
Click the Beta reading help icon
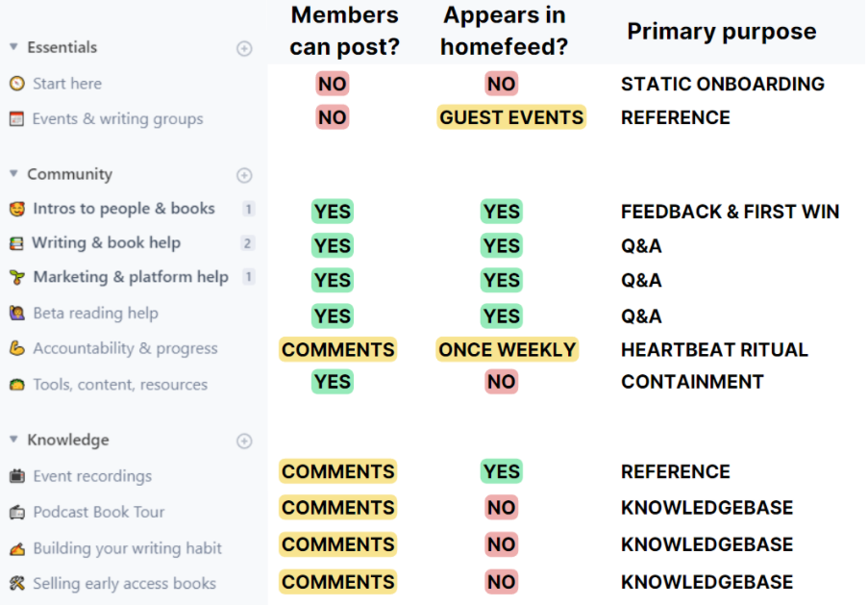coord(16,314)
